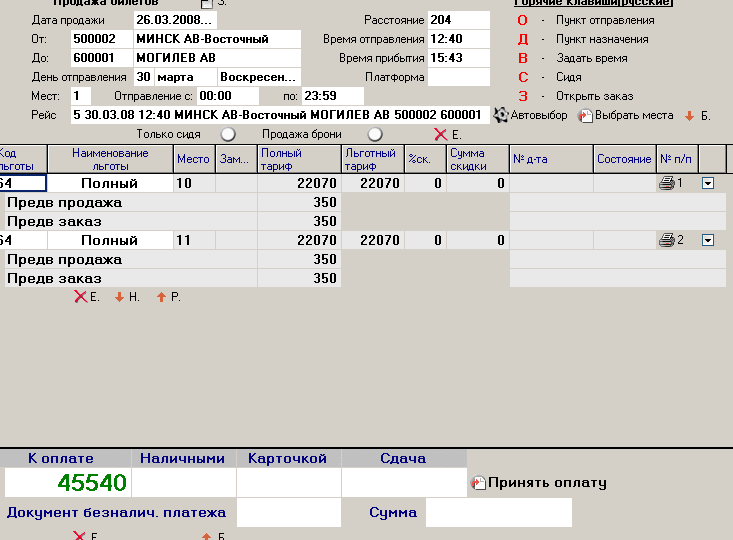Toggle the Продажа брони radio button
733x540 pixels.
pos(375,135)
